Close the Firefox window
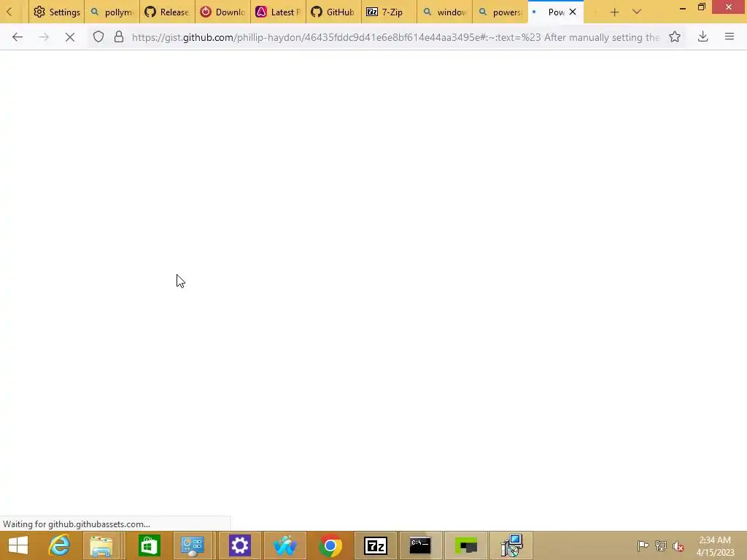Viewport: 747px width, 560px height. point(729,7)
